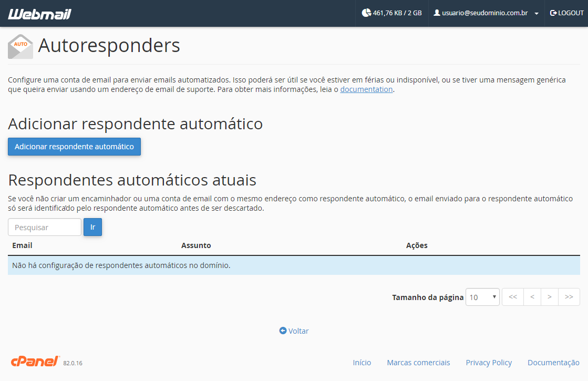The image size is (588, 381).
Task: Open the Privacy Policy footer link
Action: point(489,363)
